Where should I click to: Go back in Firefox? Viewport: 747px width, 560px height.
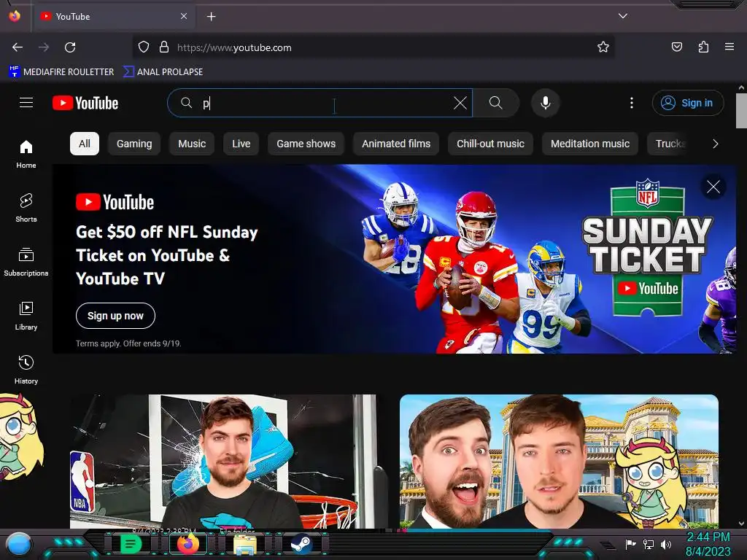click(18, 47)
